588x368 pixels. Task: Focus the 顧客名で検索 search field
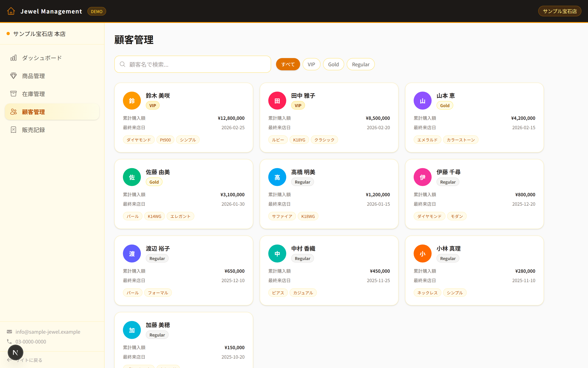pos(193,64)
